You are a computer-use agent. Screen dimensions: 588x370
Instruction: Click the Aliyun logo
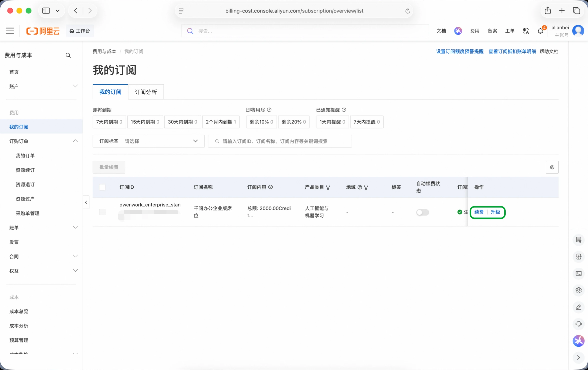[x=43, y=31]
